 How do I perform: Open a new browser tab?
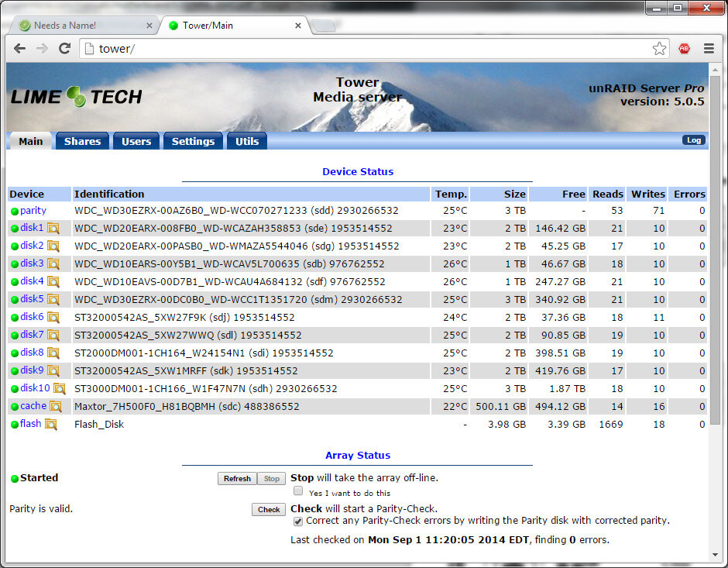323,26
